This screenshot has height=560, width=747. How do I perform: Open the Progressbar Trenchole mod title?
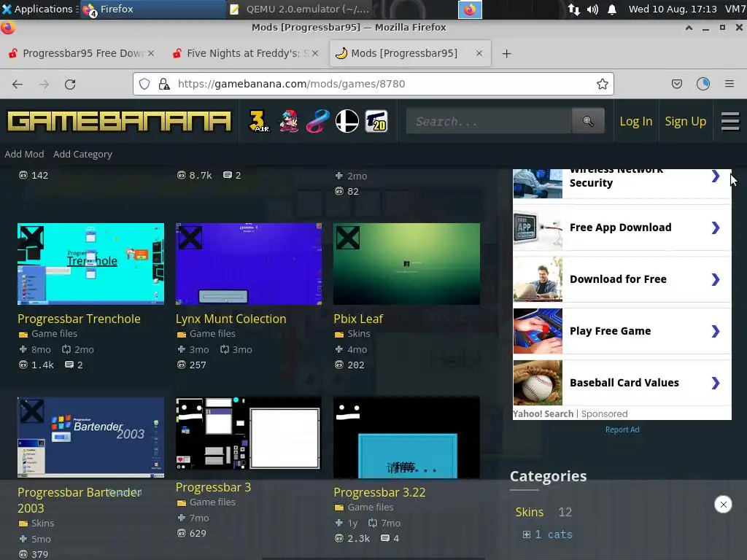79,319
